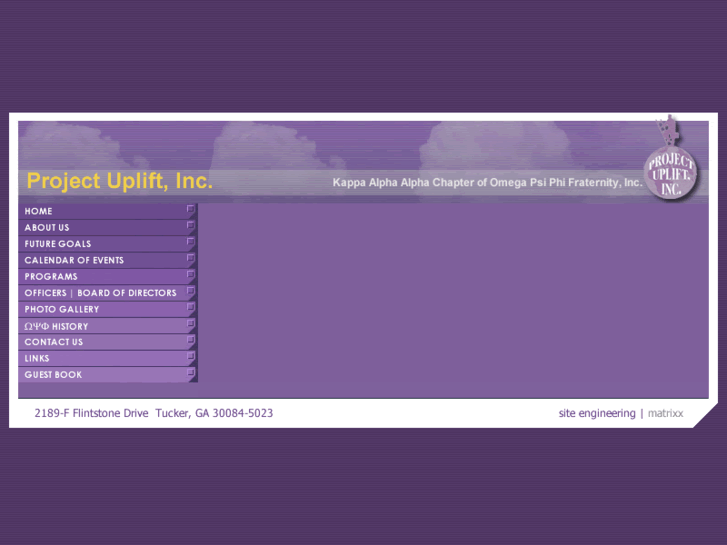Viewport: 727px width, 545px height.
Task: Open the Home menu item
Action: tap(108, 211)
